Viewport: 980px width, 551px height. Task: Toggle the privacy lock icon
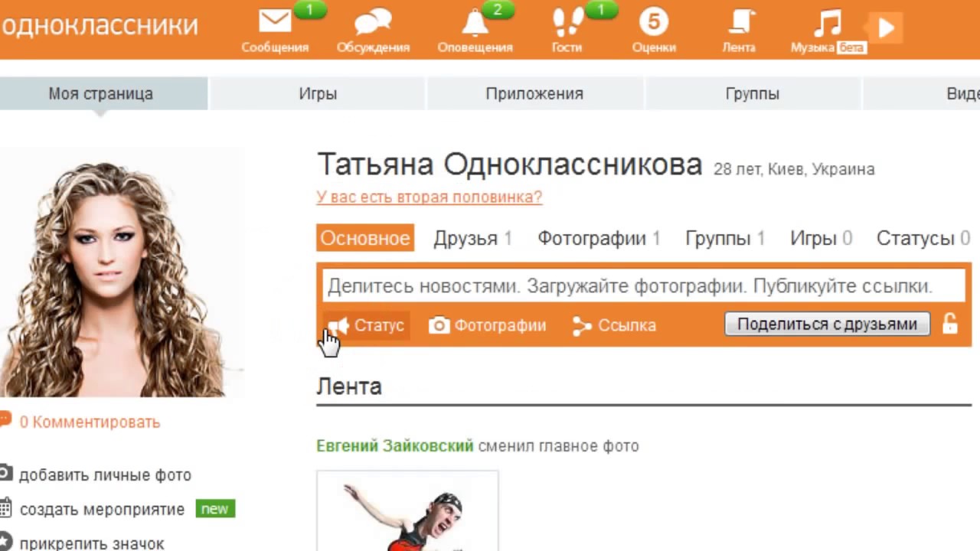(950, 324)
